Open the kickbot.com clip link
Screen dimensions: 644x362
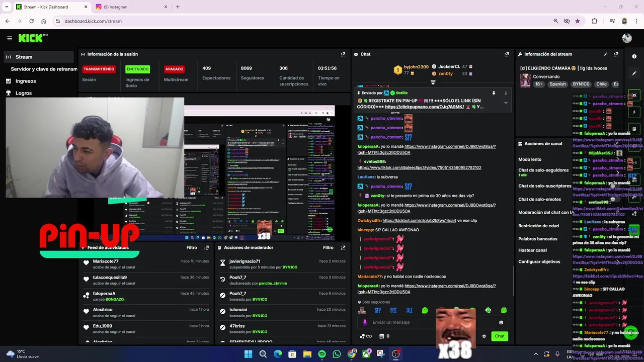click(x=419, y=221)
